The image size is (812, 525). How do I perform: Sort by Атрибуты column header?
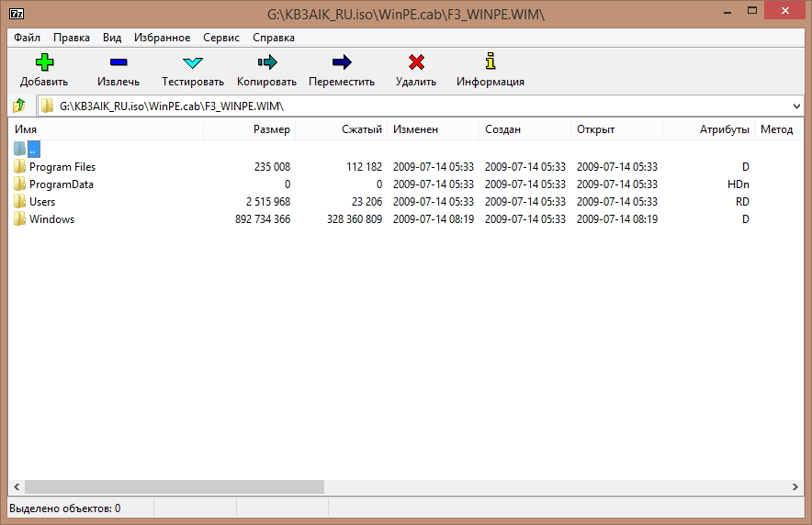pyautogui.click(x=708, y=129)
